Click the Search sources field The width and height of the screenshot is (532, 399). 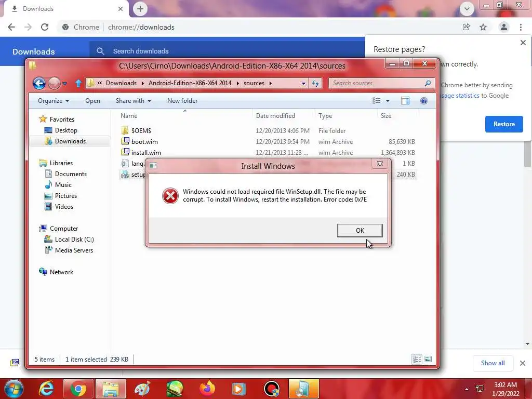tap(381, 83)
